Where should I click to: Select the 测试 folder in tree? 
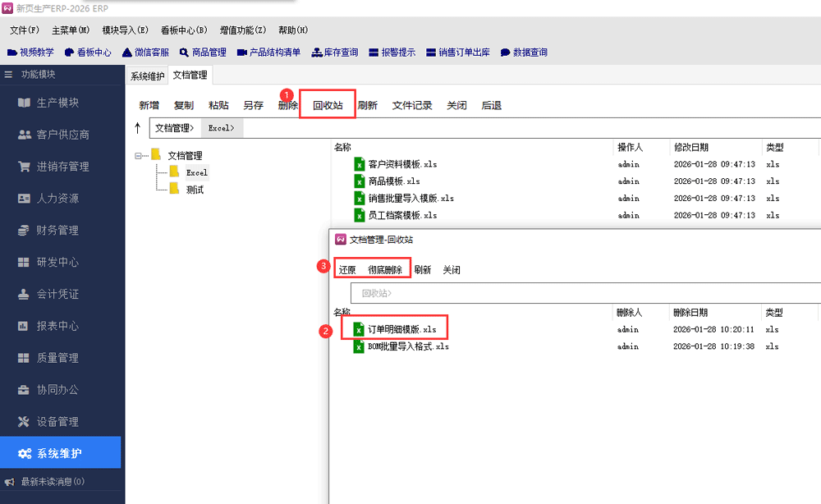click(x=195, y=190)
